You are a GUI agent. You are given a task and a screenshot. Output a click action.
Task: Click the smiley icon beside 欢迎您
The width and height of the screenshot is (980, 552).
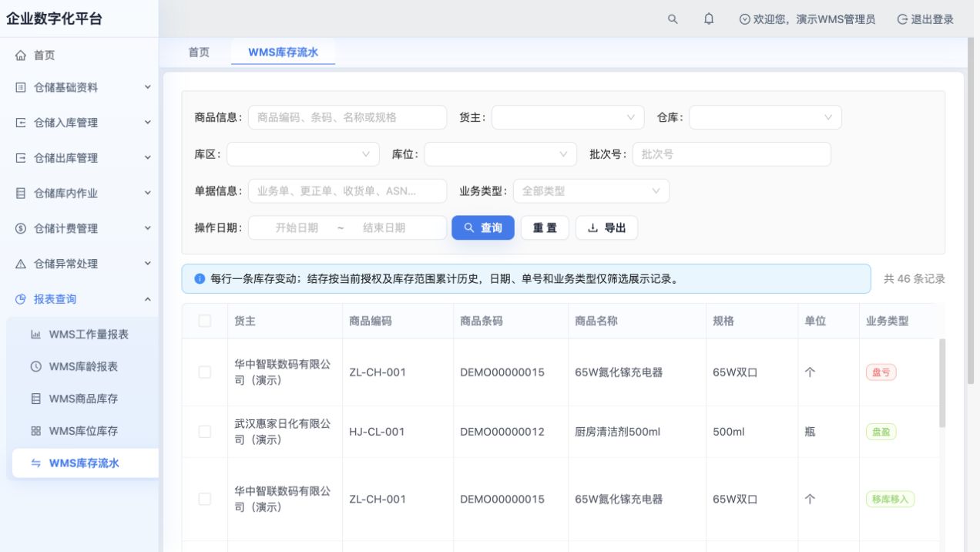coord(744,19)
